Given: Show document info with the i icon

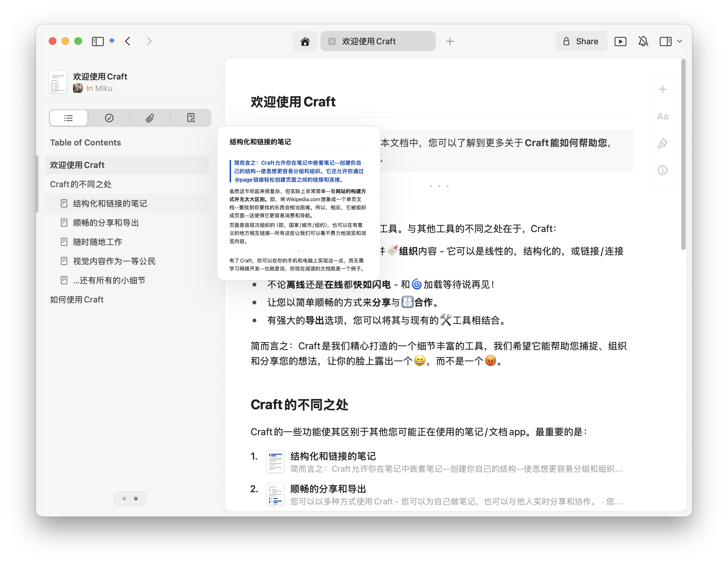Looking at the screenshot, I should 663,170.
